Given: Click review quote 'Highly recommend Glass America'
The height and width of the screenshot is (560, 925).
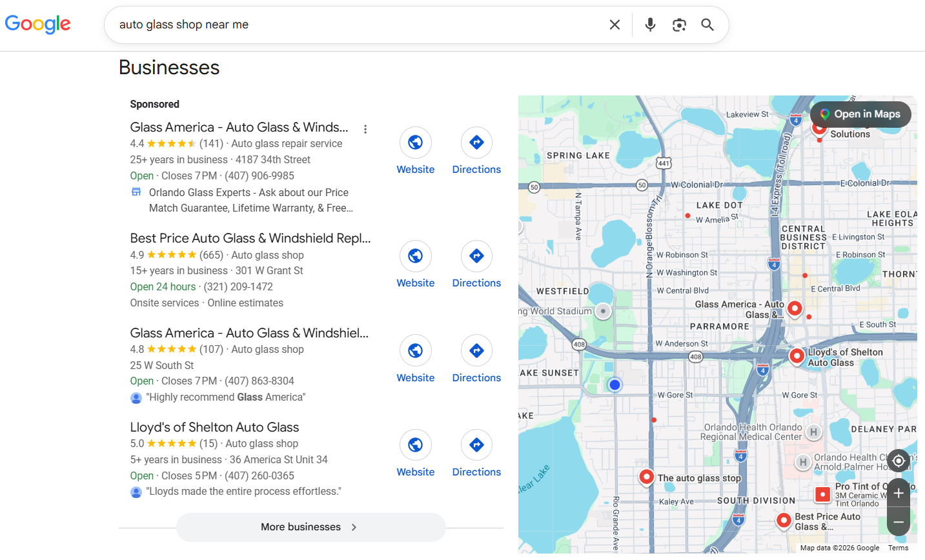Looking at the screenshot, I should 226,397.
